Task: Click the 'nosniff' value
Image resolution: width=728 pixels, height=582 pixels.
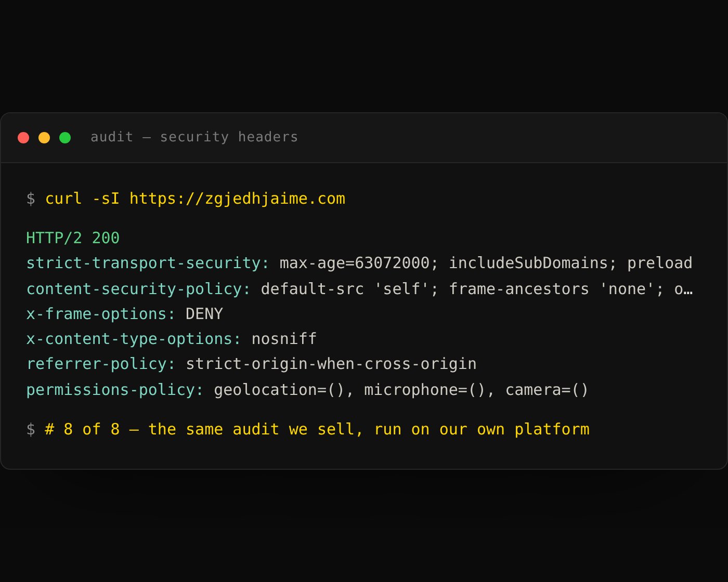Action: click(x=284, y=339)
